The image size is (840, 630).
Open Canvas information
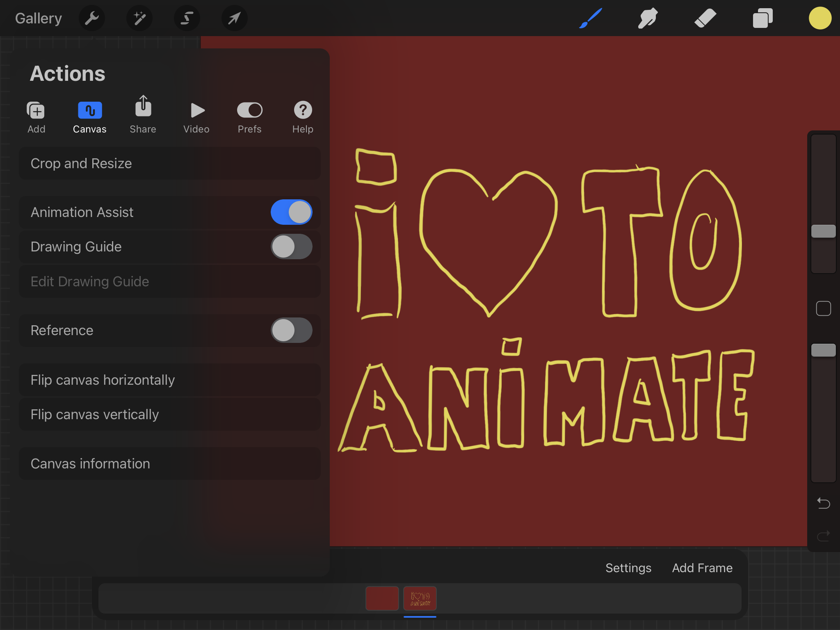[x=170, y=463]
